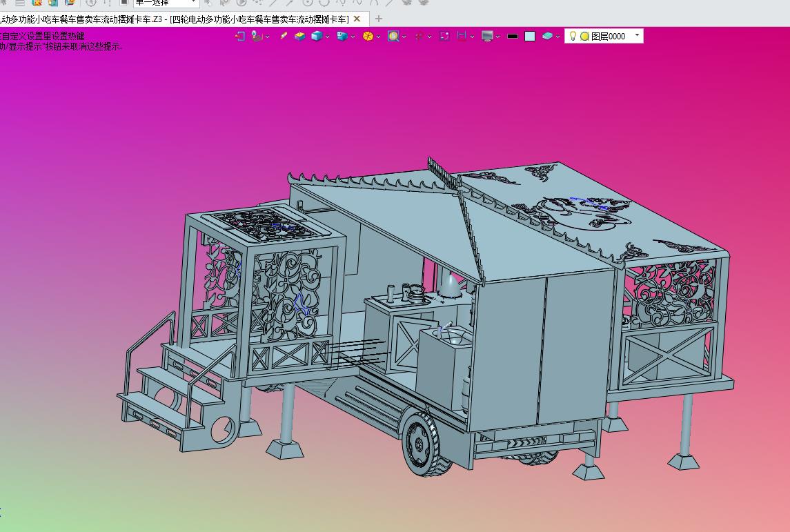
Task: Expand the monitor display dropdown arrow
Action: [497, 37]
